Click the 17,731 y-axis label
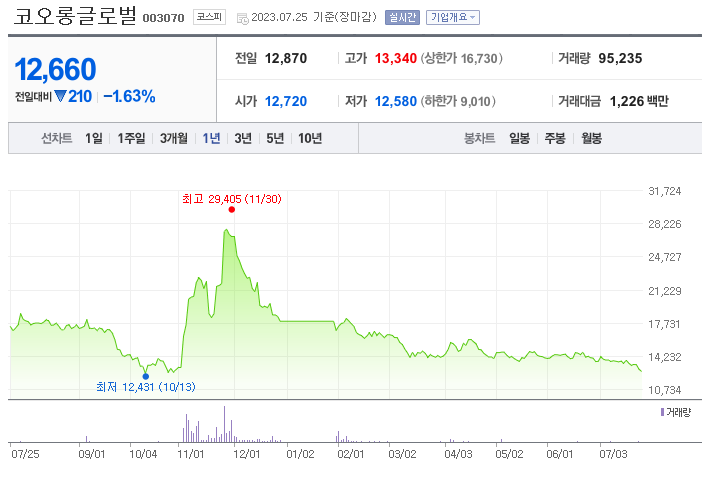702x481 pixels. click(x=664, y=324)
